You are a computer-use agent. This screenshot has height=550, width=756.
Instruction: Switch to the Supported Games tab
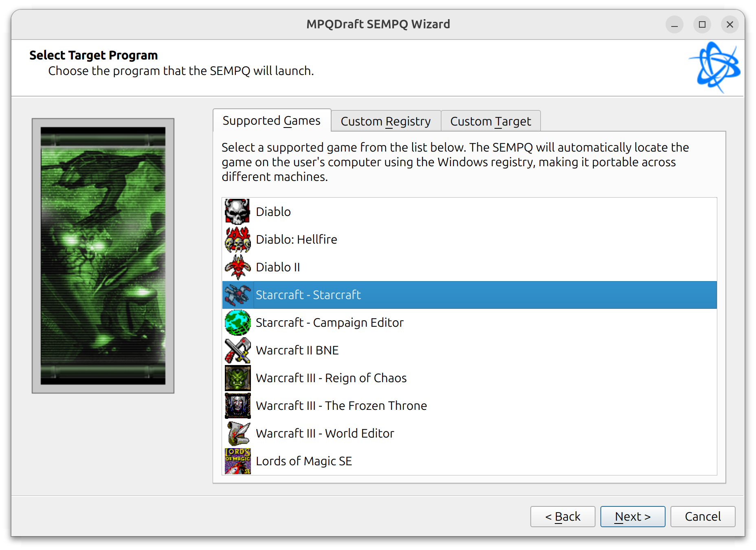(271, 120)
